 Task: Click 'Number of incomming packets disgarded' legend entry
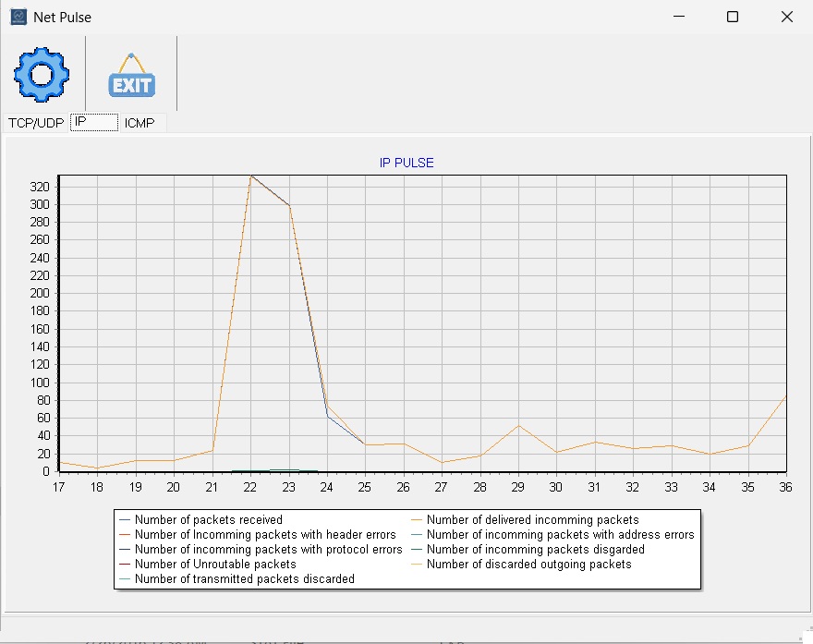pyautogui.click(x=535, y=550)
